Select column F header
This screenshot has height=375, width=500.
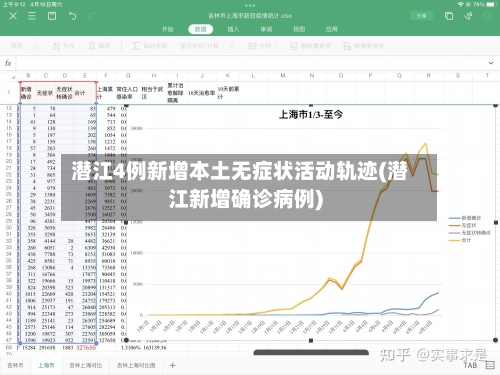pos(106,76)
